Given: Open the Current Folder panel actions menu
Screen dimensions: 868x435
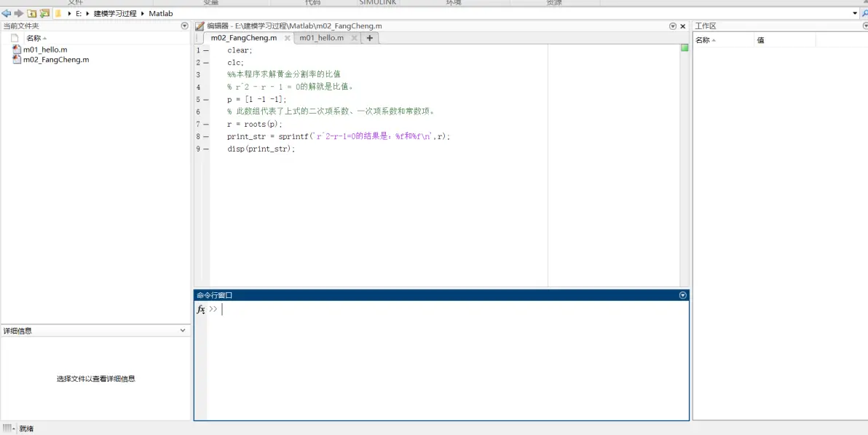Looking at the screenshot, I should click(184, 26).
